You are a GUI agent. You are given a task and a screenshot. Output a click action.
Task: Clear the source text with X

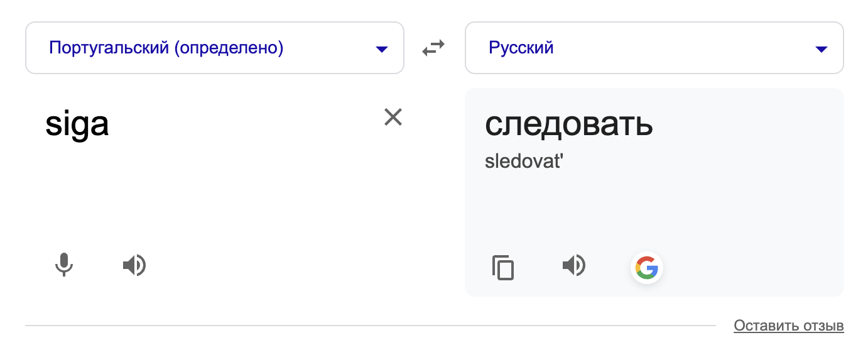point(393,117)
